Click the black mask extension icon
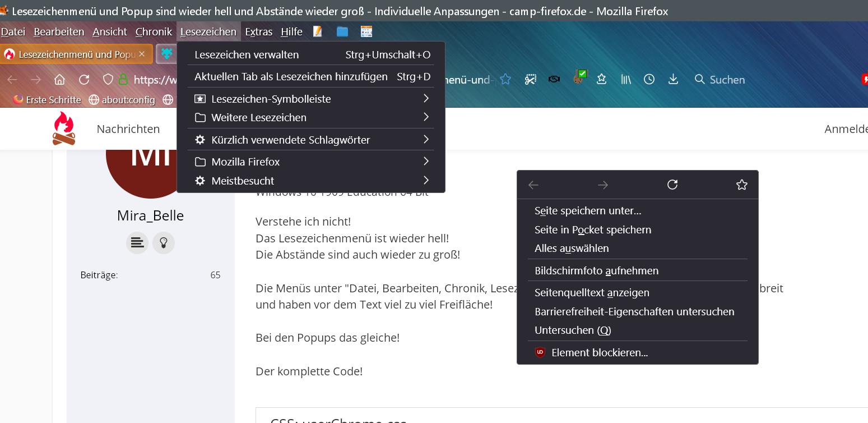The width and height of the screenshot is (868, 423). tap(554, 80)
